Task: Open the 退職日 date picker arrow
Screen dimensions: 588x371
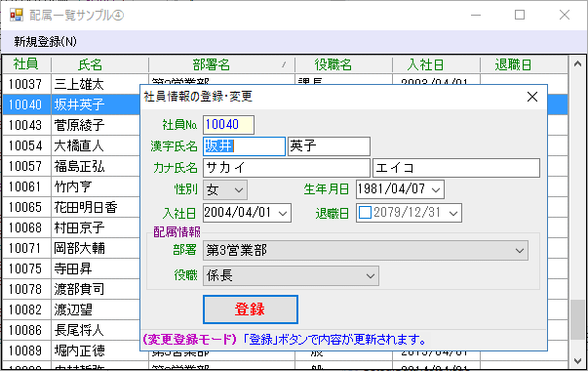Action: (x=453, y=213)
